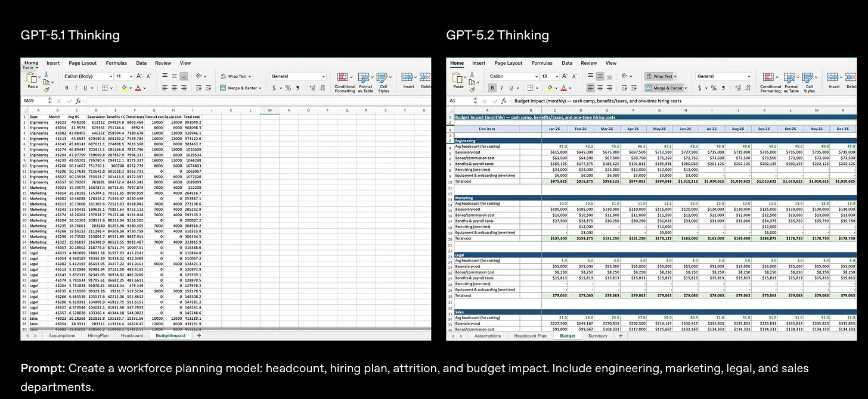Click the formula bar showing Budget Impact text
The width and height of the screenshot is (868, 399).
[683, 101]
